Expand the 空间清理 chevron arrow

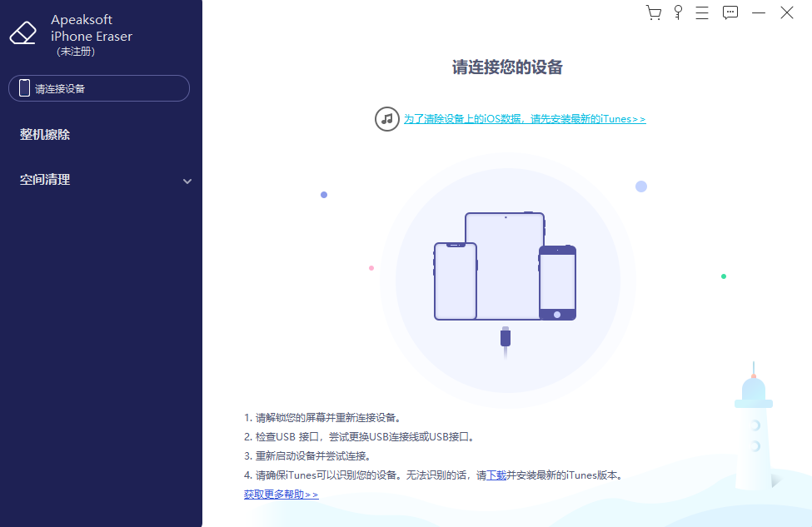pos(187,181)
